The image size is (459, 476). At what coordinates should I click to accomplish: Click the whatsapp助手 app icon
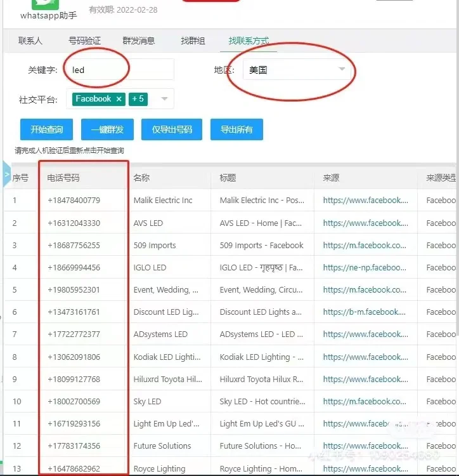46,4
